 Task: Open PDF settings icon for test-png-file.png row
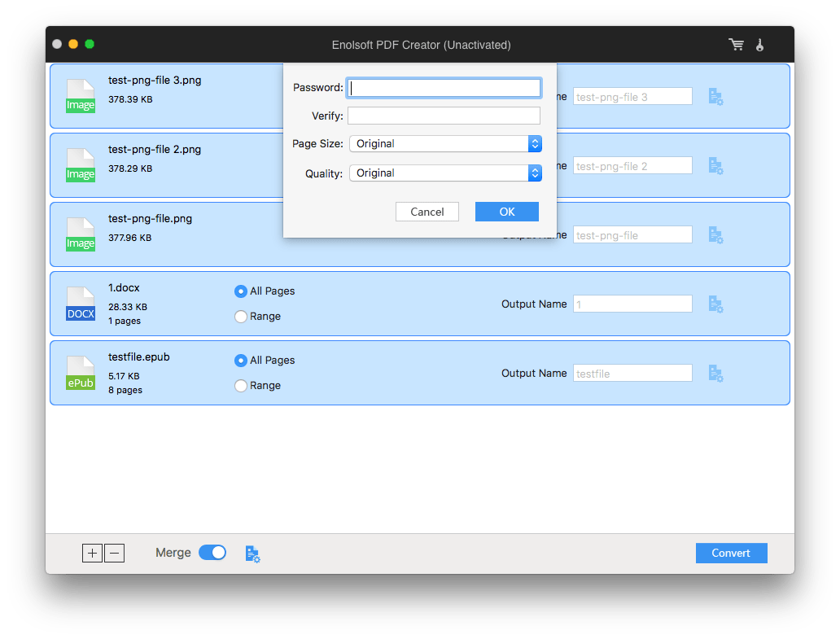tap(715, 235)
